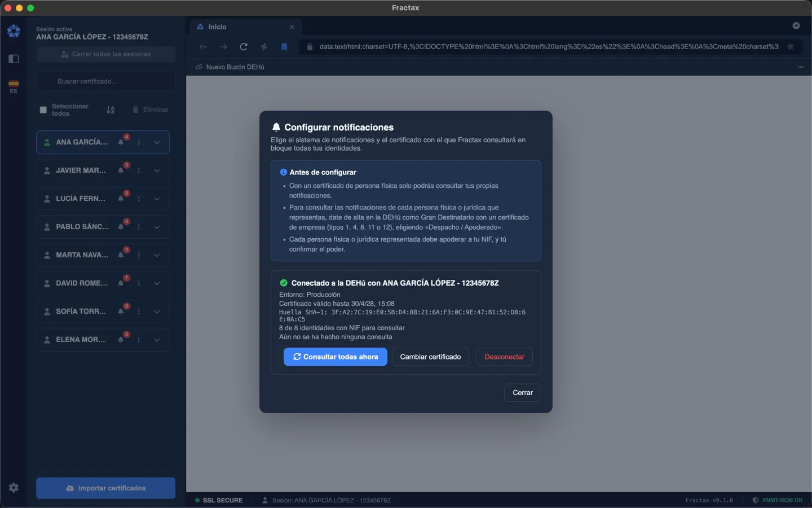Open more options menu for DAVID ROME...
This screenshot has width=812, height=508.
click(139, 283)
